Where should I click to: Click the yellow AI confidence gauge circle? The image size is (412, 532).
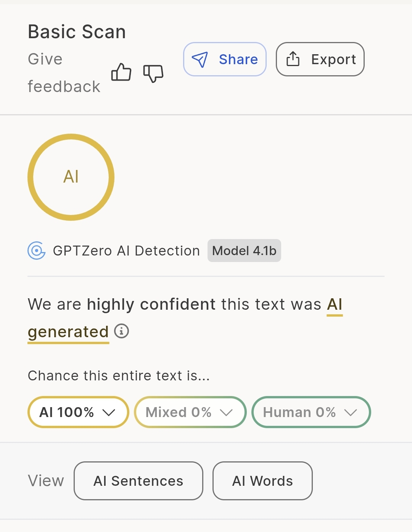click(71, 177)
